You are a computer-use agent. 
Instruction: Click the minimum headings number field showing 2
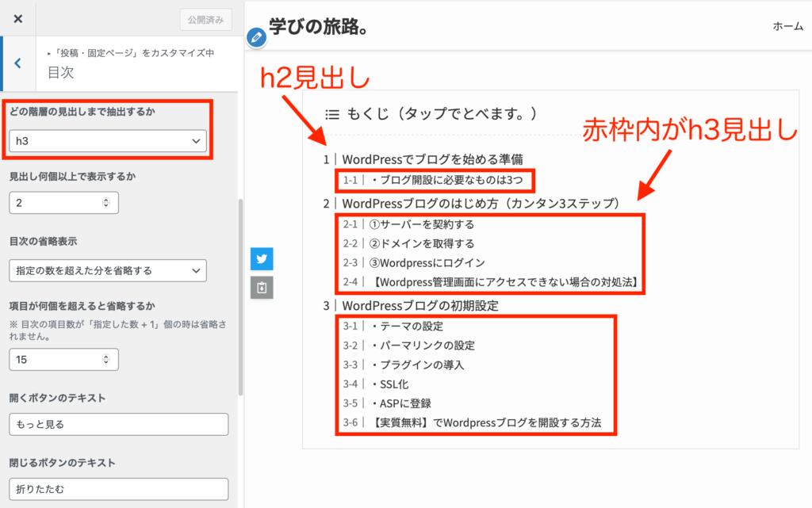tap(63, 203)
